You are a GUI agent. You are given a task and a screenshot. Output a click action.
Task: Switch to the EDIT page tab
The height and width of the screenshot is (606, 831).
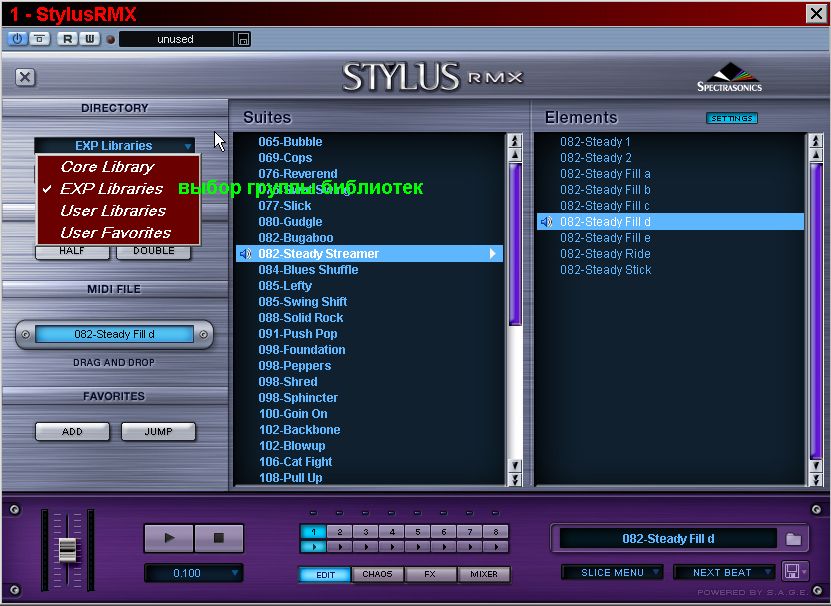click(325, 575)
